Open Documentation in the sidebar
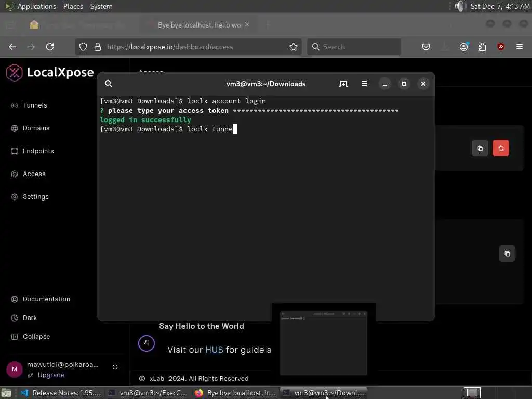This screenshot has width=532, height=399. pyautogui.click(x=41, y=299)
